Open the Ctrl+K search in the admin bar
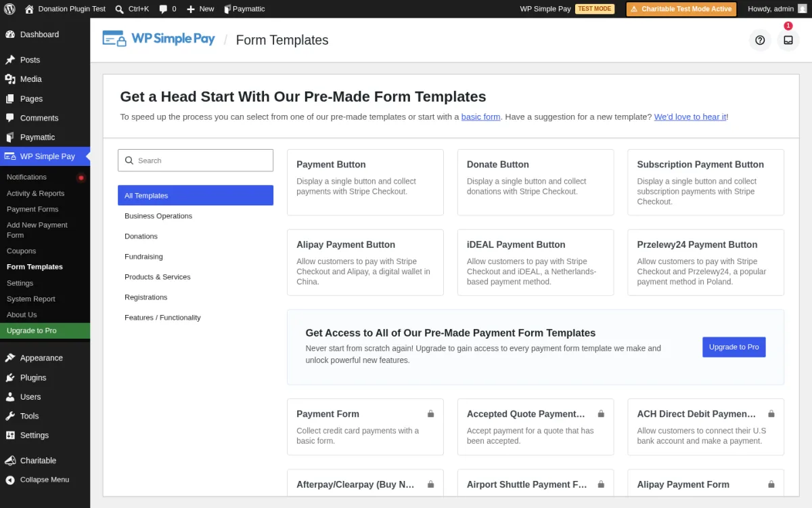The width and height of the screenshot is (812, 508). (x=132, y=9)
